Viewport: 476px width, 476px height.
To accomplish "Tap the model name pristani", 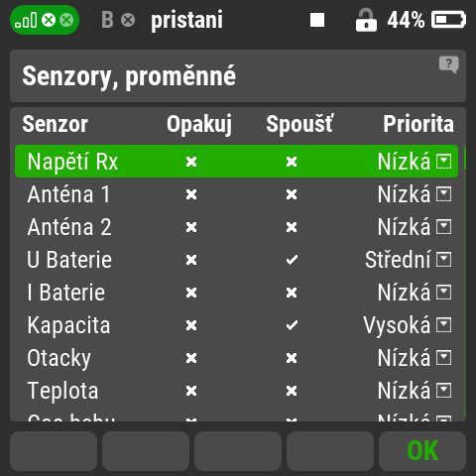I will [186, 20].
